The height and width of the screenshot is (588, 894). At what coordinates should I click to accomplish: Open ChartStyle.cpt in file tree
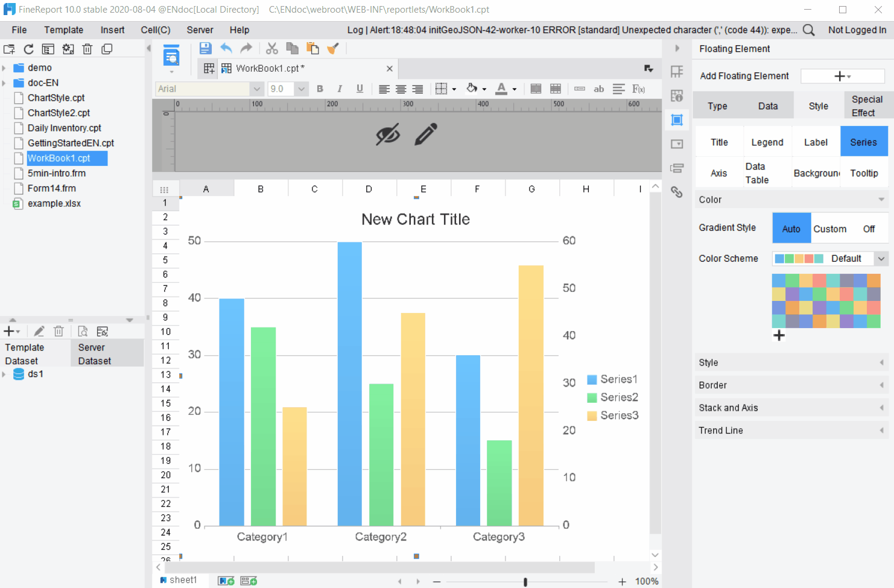point(55,98)
